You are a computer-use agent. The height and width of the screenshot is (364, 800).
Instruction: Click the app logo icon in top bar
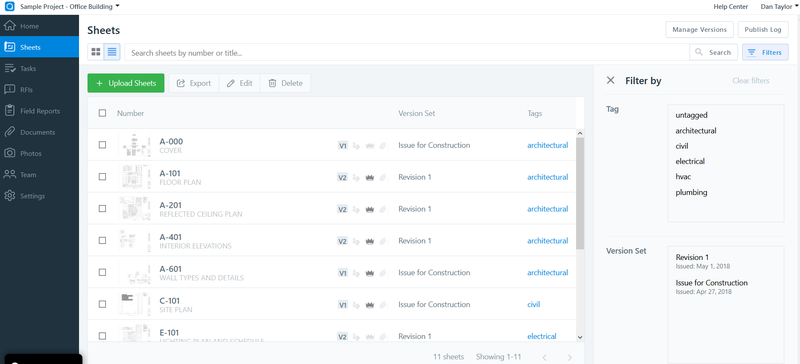[9, 7]
